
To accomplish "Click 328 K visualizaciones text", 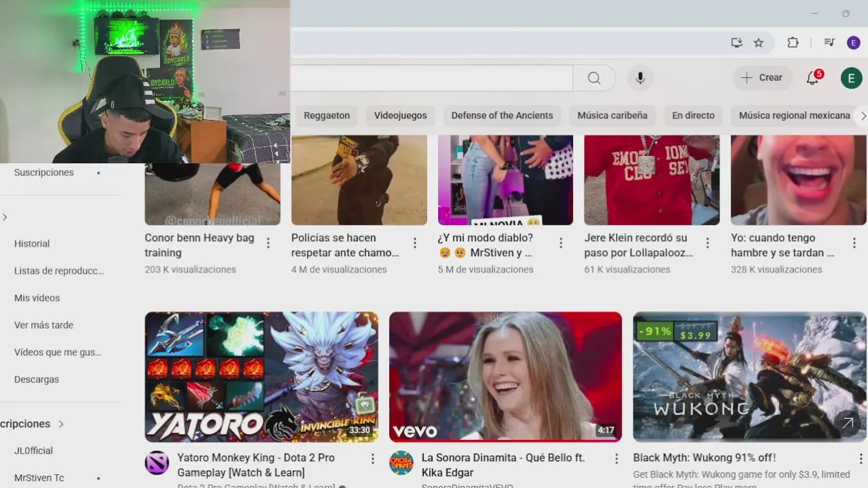I will [776, 270].
